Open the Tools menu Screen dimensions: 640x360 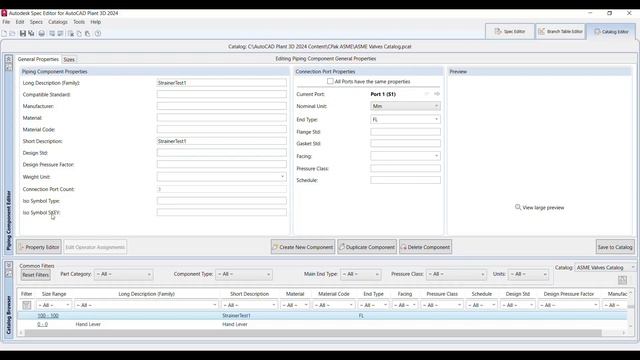tap(79, 22)
